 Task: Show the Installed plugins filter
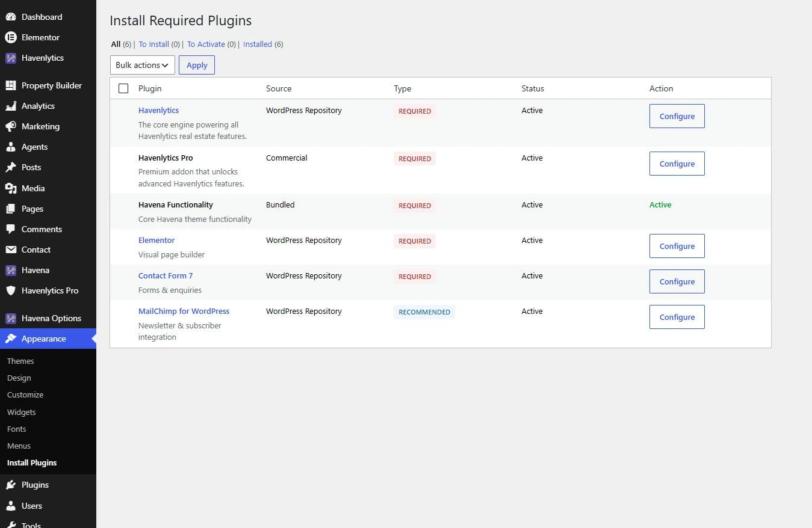(x=258, y=44)
